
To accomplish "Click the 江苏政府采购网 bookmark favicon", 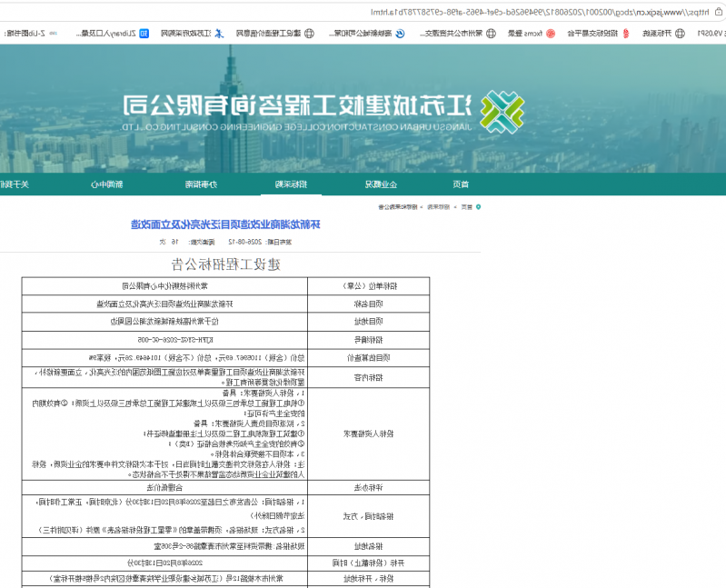I will point(219,34).
